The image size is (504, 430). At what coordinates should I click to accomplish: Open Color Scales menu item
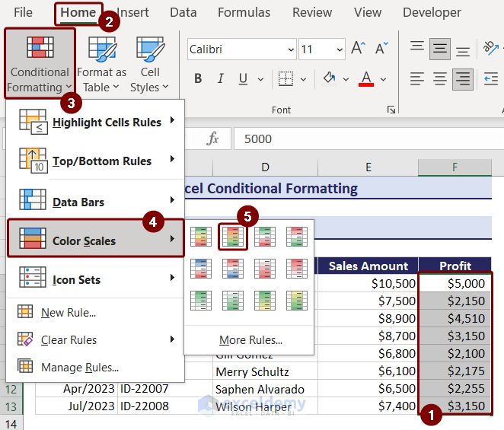[96, 238]
